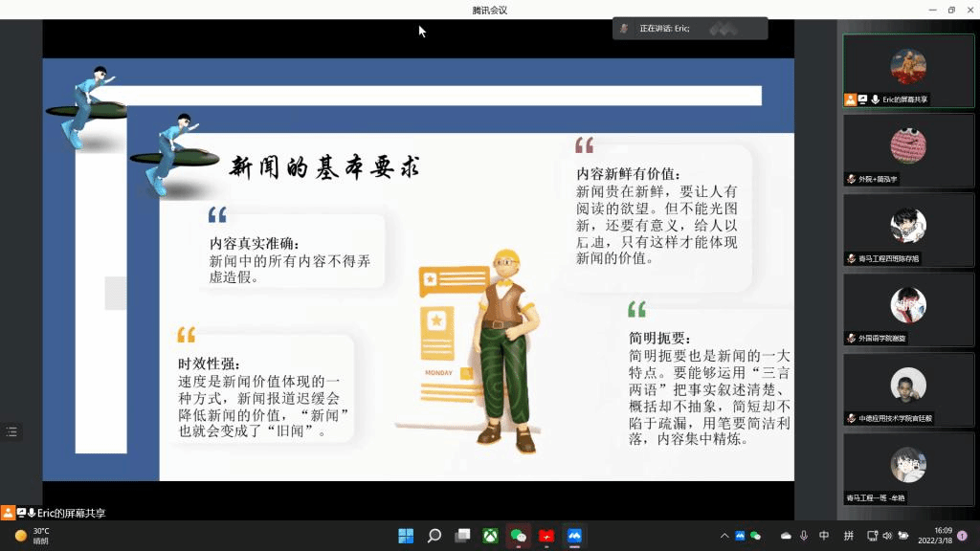The height and width of the screenshot is (551, 980).
Task: Open Task View on the taskbar
Action: click(462, 536)
